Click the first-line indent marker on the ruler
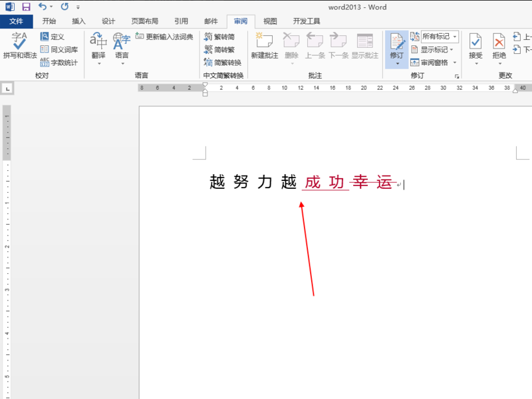 (x=205, y=84)
